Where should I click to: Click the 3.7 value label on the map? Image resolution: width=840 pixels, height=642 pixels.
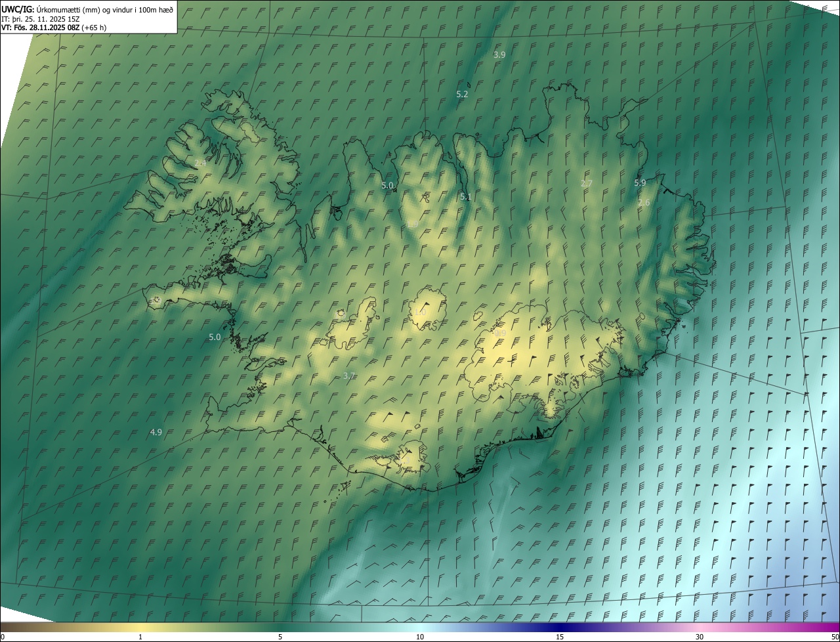point(348,376)
